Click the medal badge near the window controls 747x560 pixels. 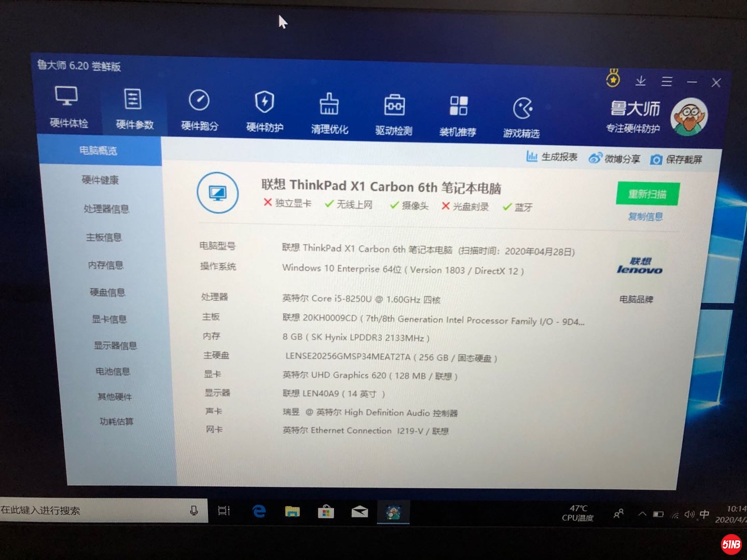pyautogui.click(x=614, y=78)
